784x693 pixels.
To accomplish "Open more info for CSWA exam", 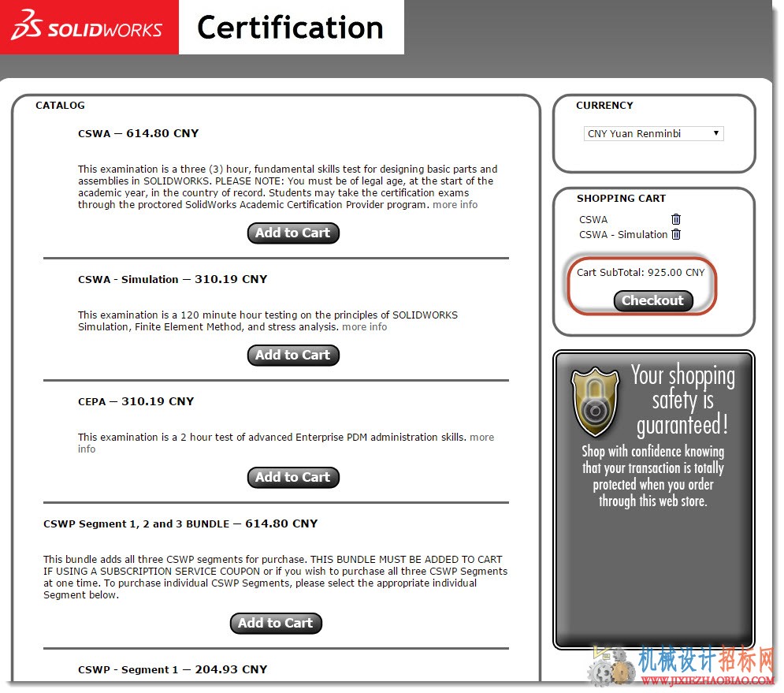I will click(x=455, y=205).
